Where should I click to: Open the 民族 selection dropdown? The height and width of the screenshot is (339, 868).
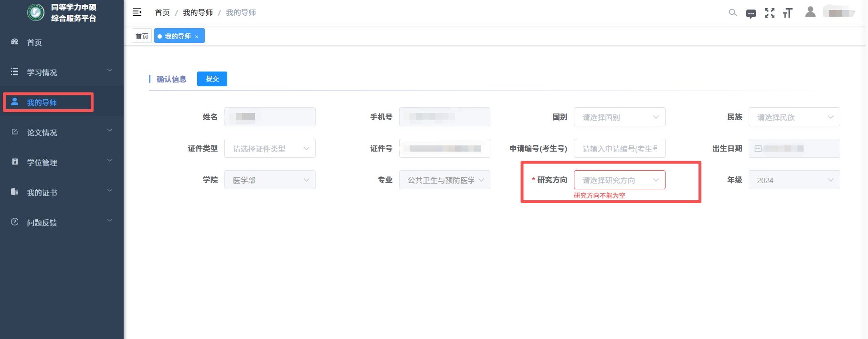click(794, 117)
